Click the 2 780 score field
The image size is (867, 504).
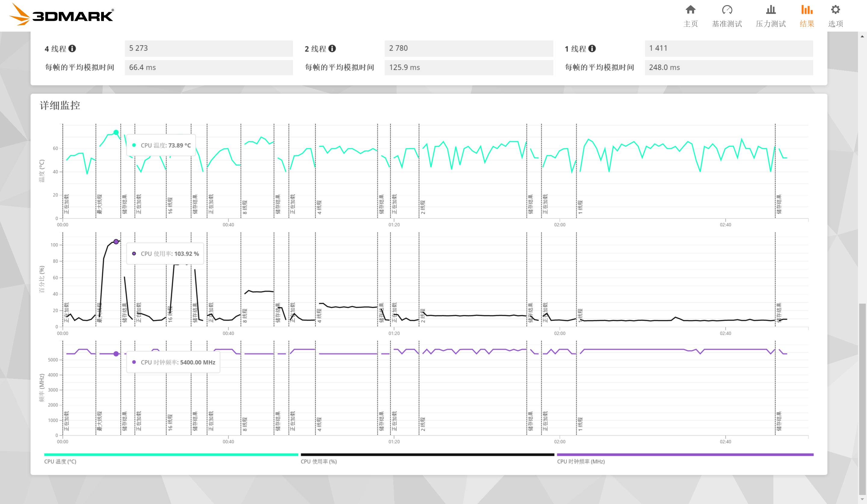point(468,48)
